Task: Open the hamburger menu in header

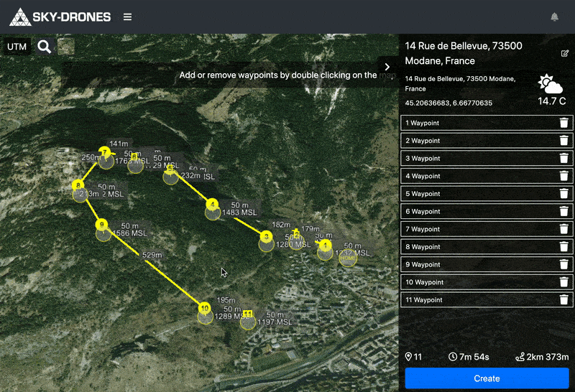Action: click(x=127, y=17)
